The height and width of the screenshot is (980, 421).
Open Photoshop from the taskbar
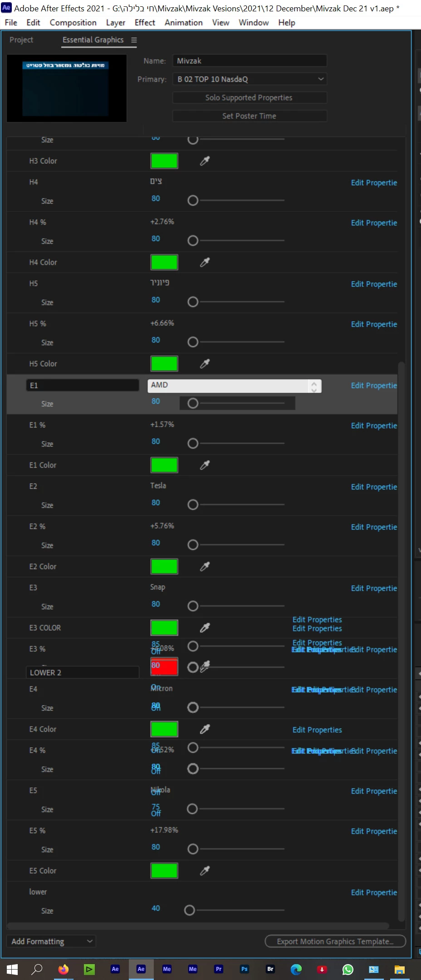pos(245,969)
